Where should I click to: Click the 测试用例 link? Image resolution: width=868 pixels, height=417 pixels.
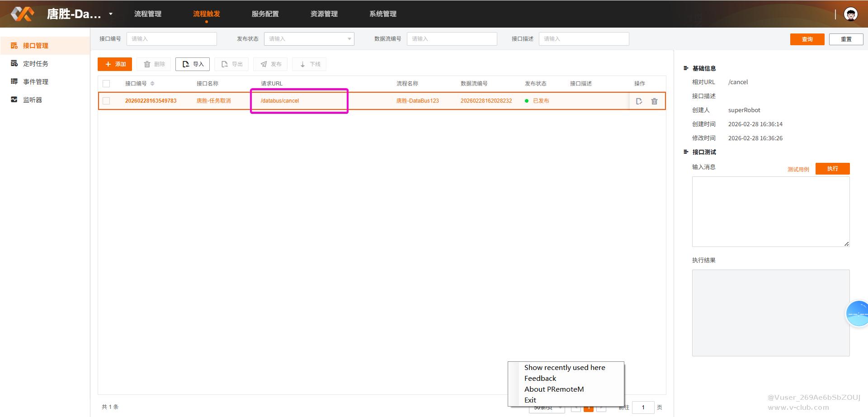[798, 169]
